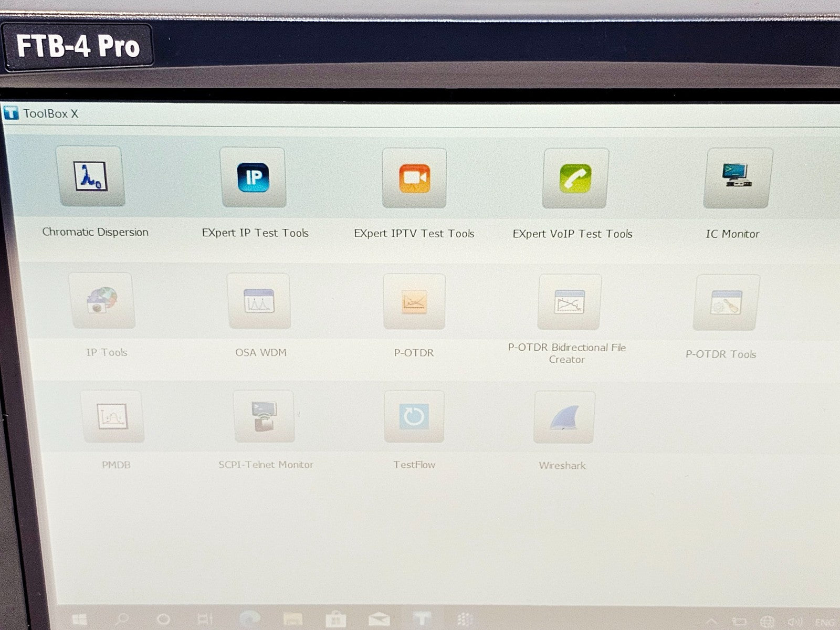Open the network globe tray icon
840x630 pixels.
pyautogui.click(x=768, y=623)
